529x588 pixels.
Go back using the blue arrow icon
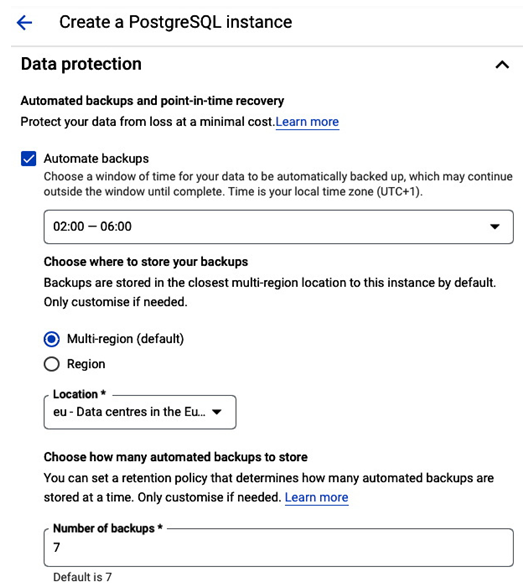point(24,22)
